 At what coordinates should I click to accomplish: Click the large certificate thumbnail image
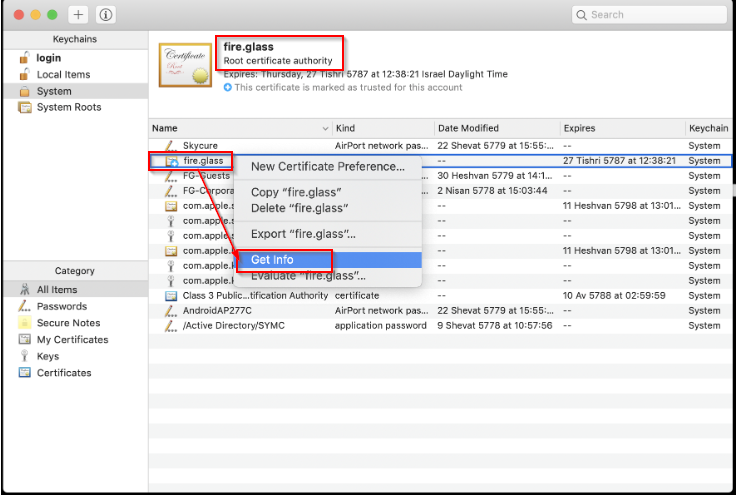(186, 68)
